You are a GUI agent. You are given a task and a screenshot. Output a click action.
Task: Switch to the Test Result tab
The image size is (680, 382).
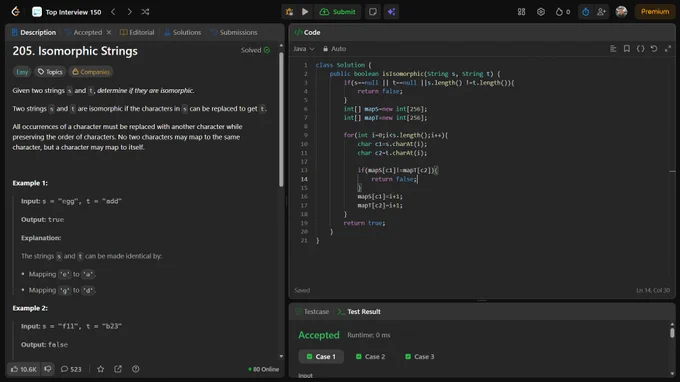(x=359, y=312)
